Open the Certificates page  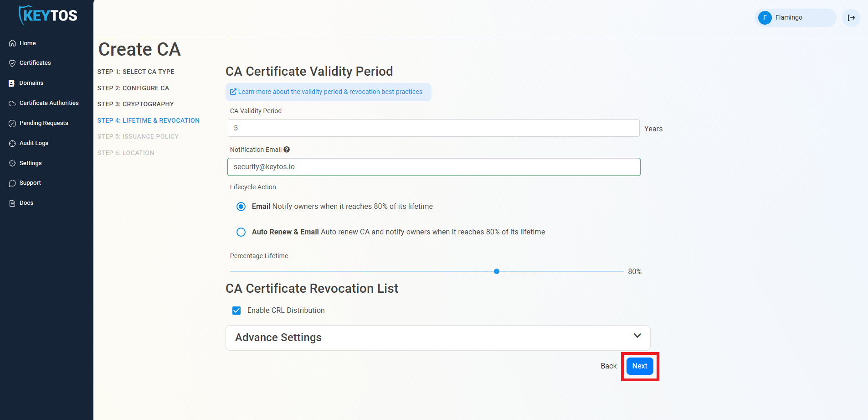pos(35,63)
